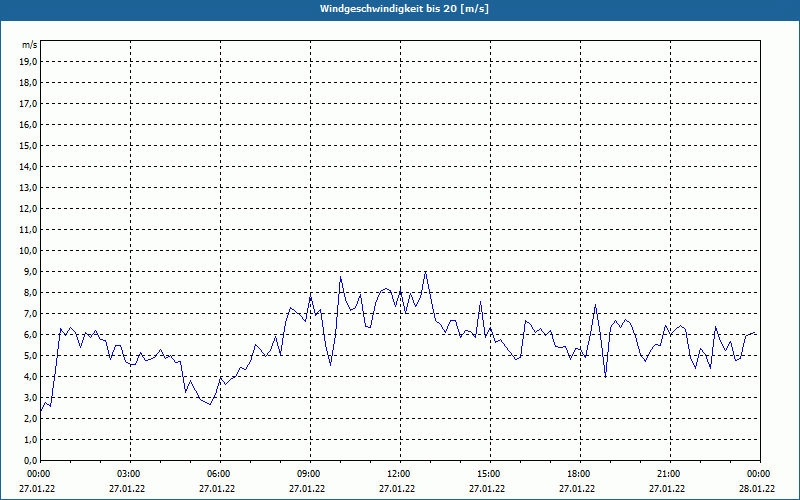Click the y-axis value '13,0'
Screen dimensions: 800x500
pyautogui.click(x=29, y=188)
